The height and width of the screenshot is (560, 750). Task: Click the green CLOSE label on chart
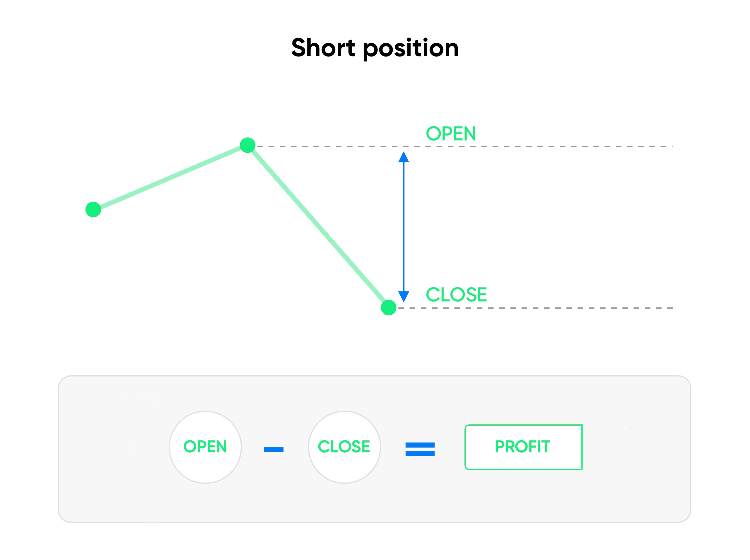pyautogui.click(x=456, y=295)
